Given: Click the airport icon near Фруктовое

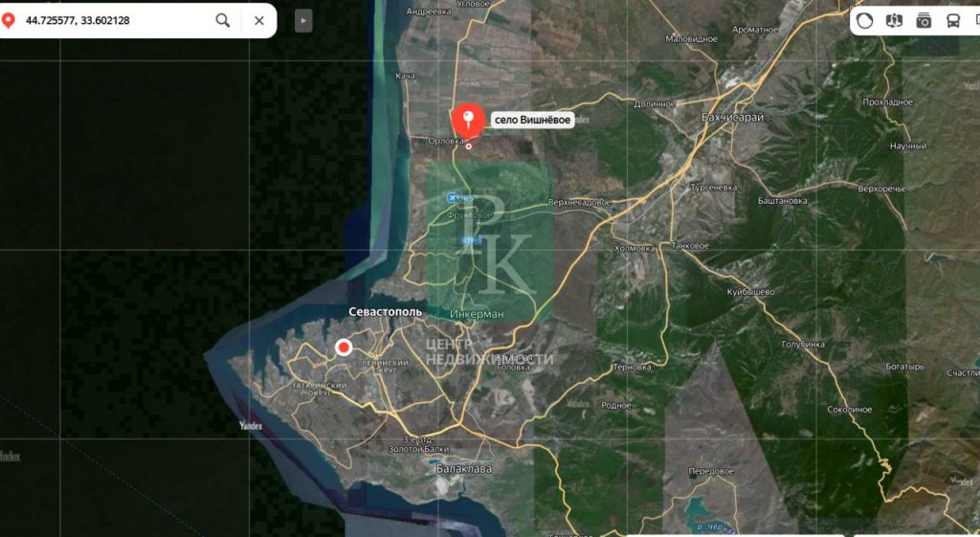Looking at the screenshot, I should (x=451, y=197).
